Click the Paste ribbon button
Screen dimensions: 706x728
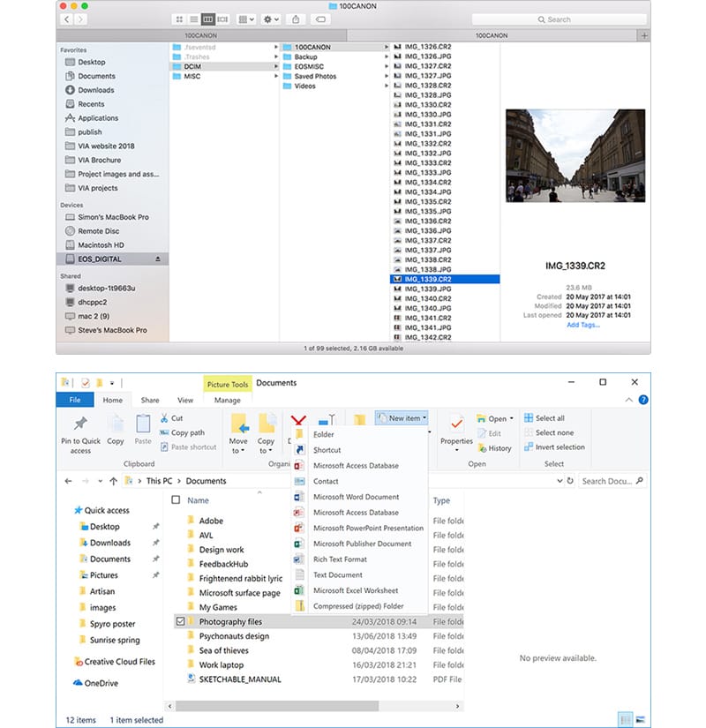click(143, 430)
